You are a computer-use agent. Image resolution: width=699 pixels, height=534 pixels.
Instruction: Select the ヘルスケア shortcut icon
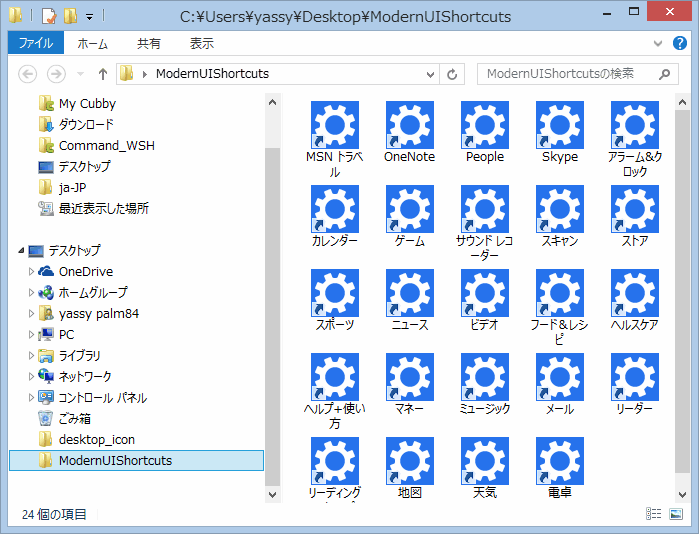pos(635,293)
